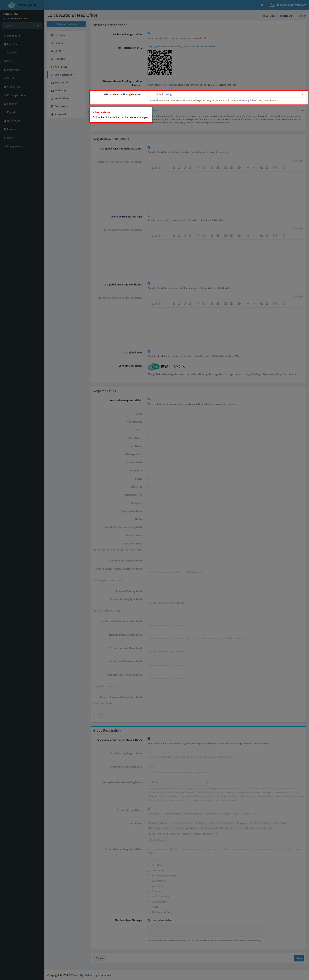Open Normal format dropdown in Registration instructions editor
Image resolution: width=309 pixels, height=980 pixels.
point(159,168)
